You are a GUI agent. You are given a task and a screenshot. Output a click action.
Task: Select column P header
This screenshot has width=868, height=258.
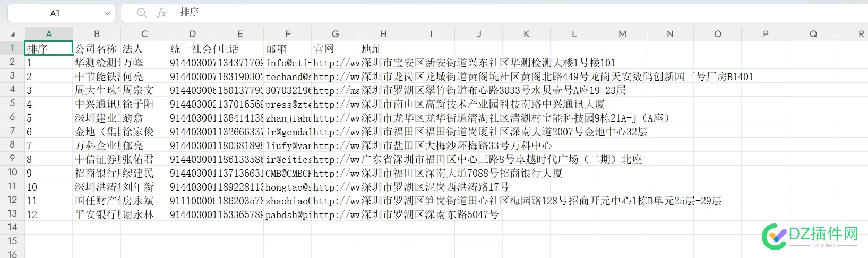pyautogui.click(x=766, y=34)
